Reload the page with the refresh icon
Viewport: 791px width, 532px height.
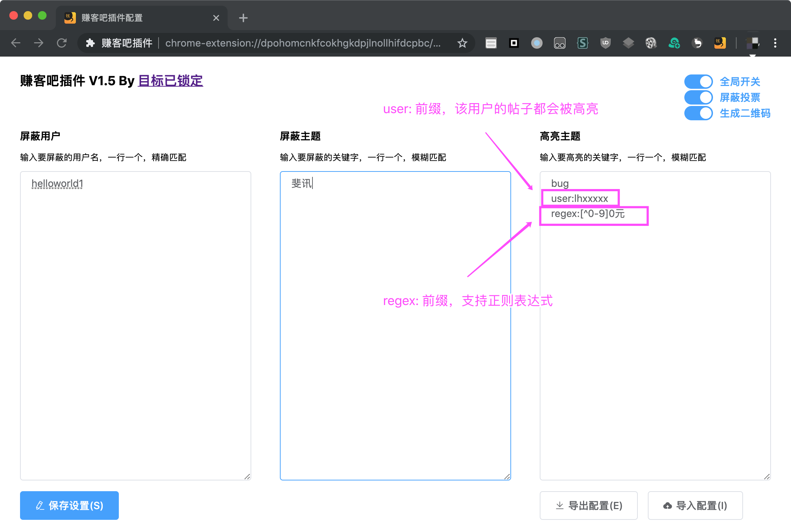62,43
